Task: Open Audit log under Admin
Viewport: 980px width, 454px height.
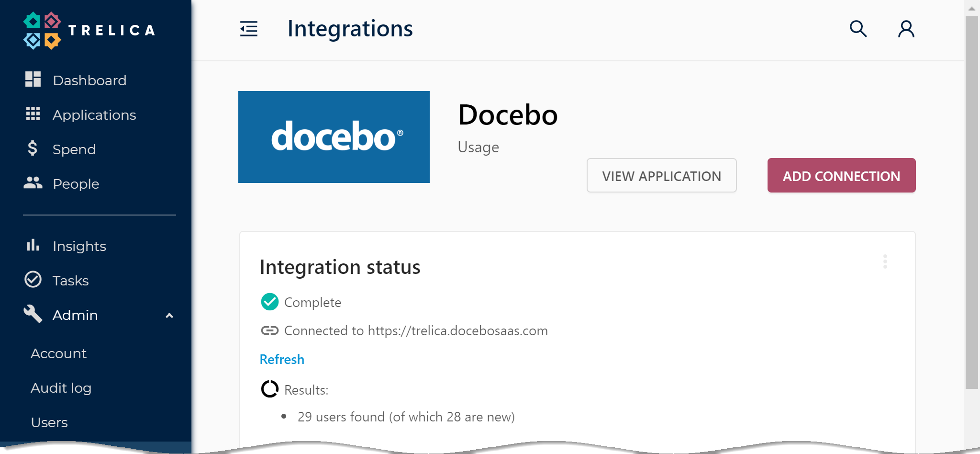Action: [x=61, y=388]
